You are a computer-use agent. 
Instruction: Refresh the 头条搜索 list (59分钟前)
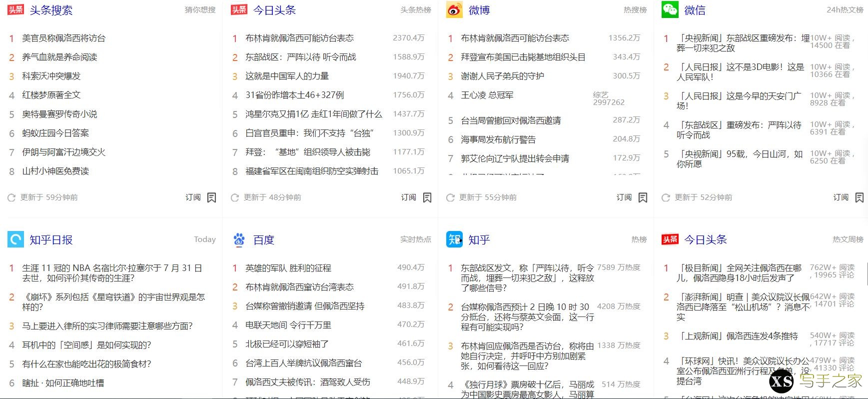coord(11,197)
